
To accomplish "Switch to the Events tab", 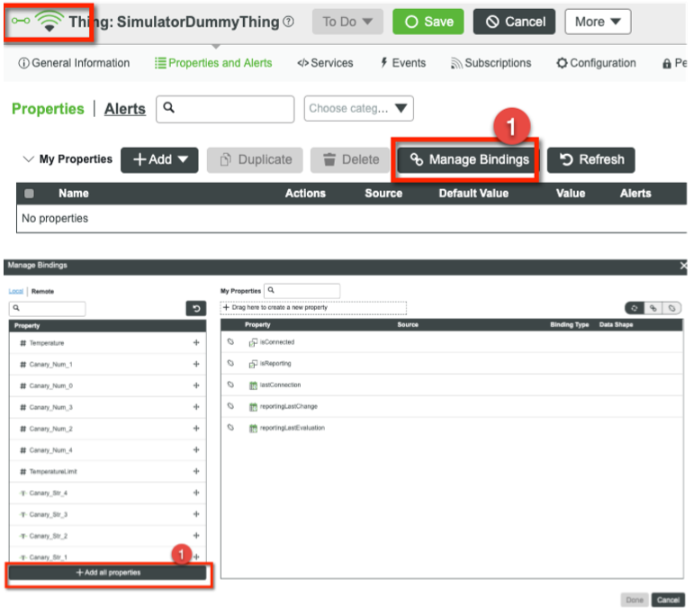I will [402, 63].
